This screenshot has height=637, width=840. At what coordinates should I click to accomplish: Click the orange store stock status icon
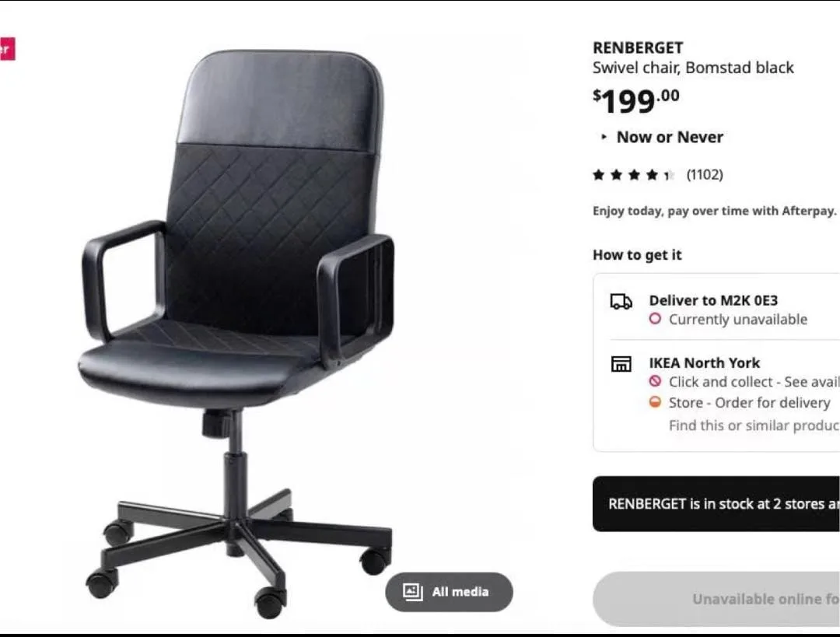pos(655,402)
